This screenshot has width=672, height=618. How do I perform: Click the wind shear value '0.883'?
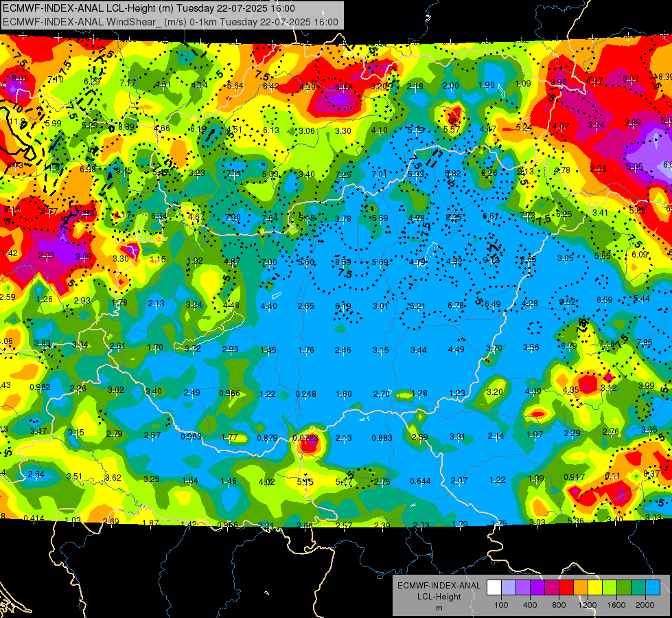click(x=382, y=438)
